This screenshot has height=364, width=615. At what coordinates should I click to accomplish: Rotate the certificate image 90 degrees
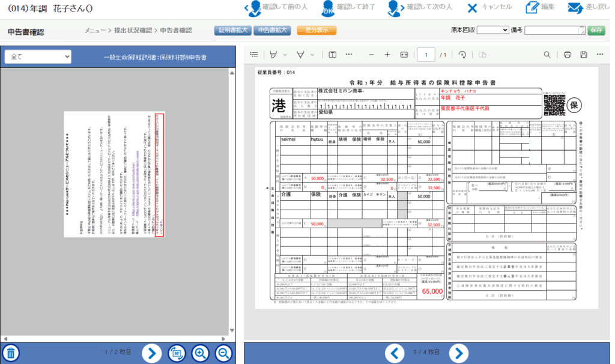tap(175, 353)
